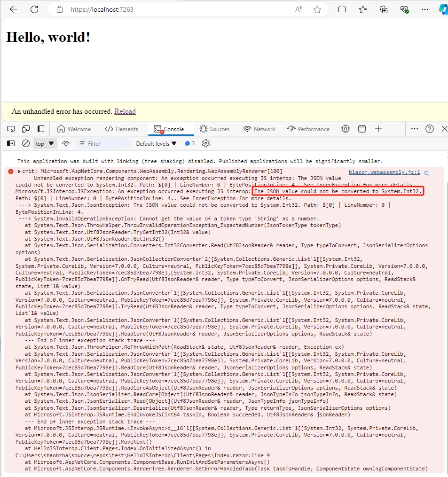Open the Sources tab
Image resolution: width=448 pixels, height=477 pixels.
[214, 129]
